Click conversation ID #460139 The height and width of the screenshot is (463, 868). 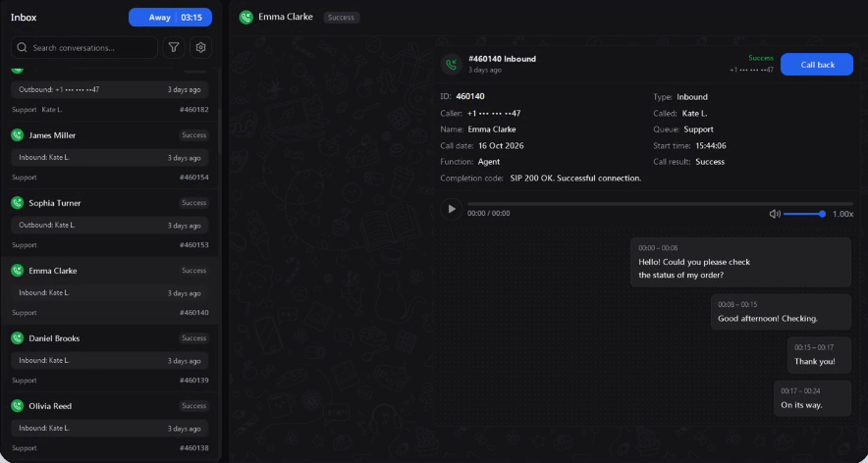[x=193, y=380]
